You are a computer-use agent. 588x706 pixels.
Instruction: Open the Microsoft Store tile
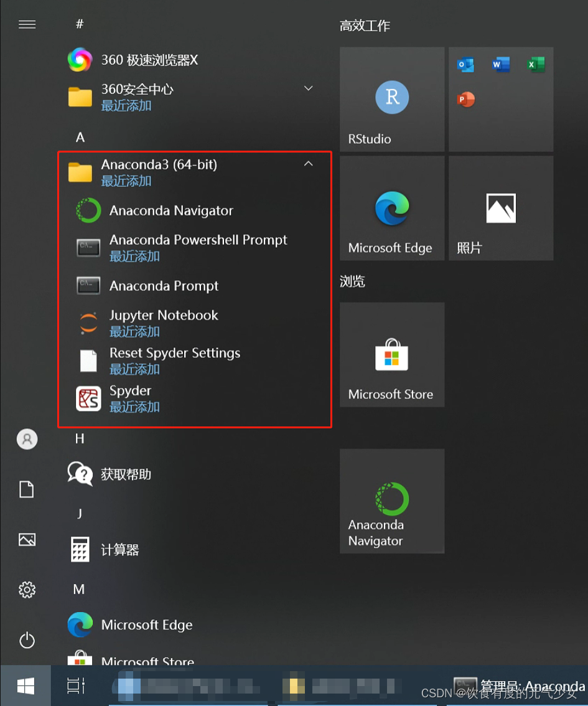392,355
